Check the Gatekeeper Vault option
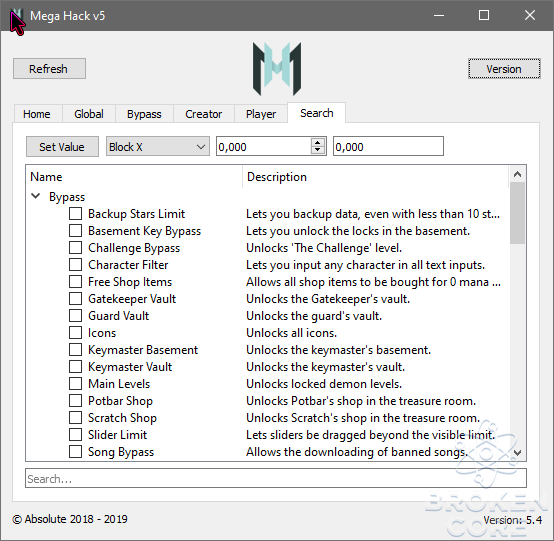Image resolution: width=554 pixels, height=541 pixels. tap(75, 299)
